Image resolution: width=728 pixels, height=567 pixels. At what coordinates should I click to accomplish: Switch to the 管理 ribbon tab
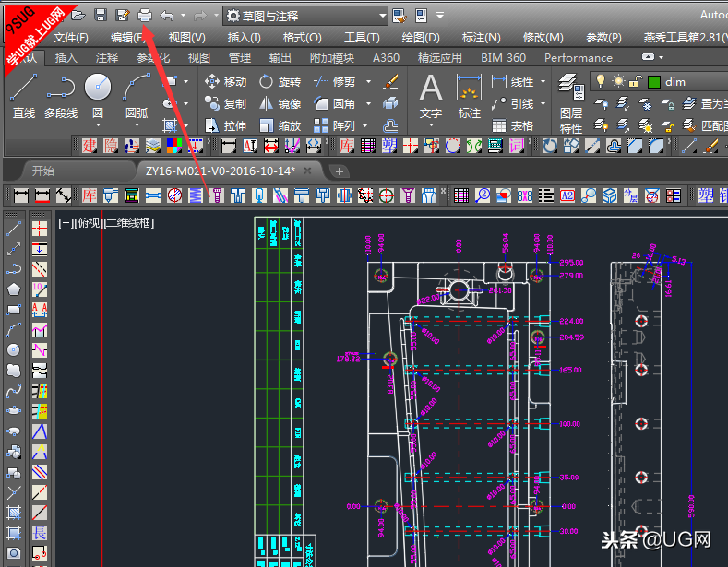(240, 57)
